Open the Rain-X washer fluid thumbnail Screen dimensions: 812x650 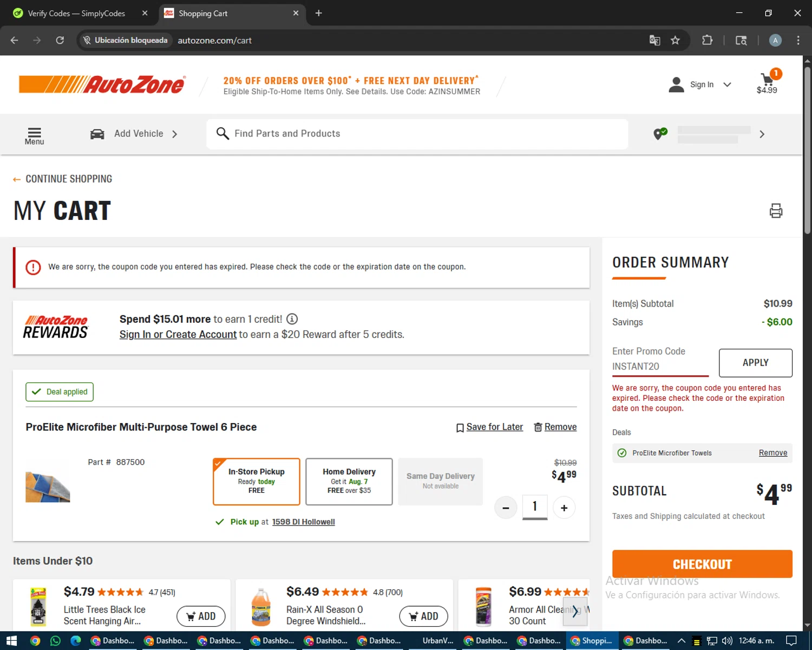261,607
